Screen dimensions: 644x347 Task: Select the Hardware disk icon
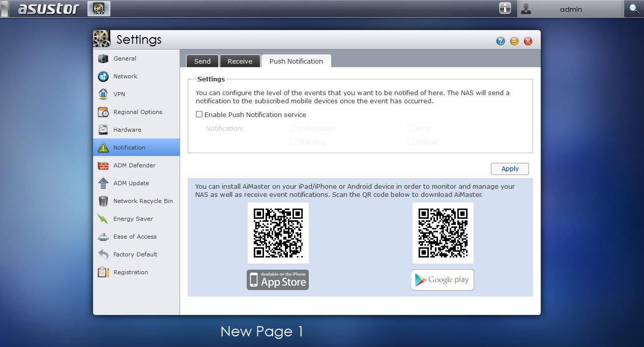click(103, 130)
